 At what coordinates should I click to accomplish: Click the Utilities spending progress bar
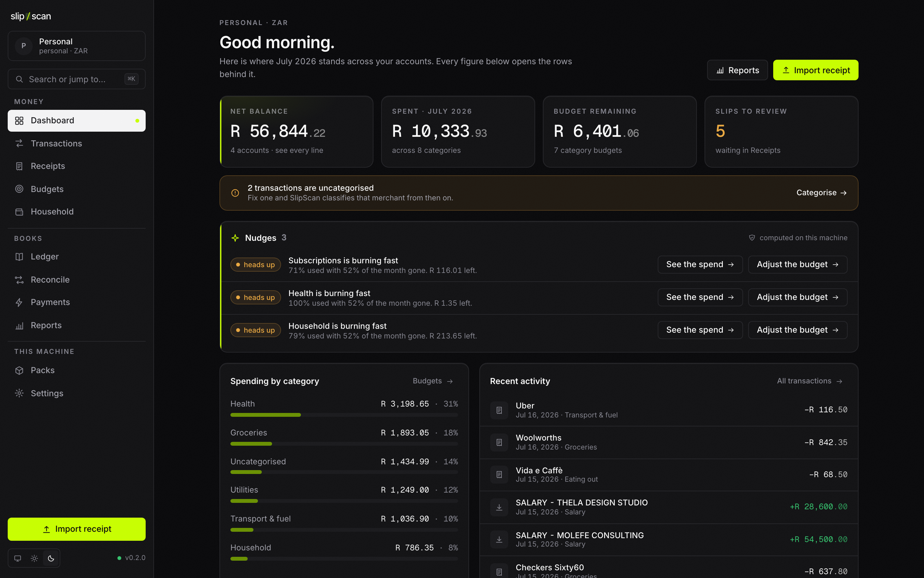[x=344, y=501]
